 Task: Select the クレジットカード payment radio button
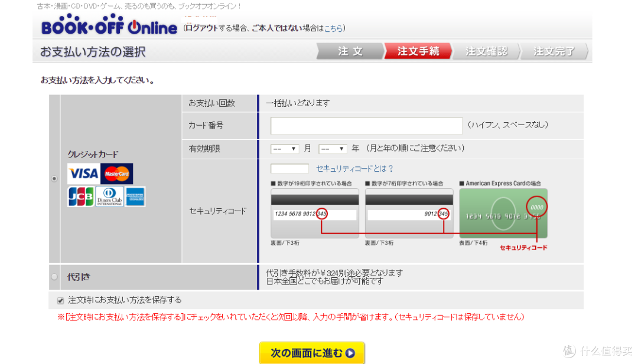click(54, 179)
